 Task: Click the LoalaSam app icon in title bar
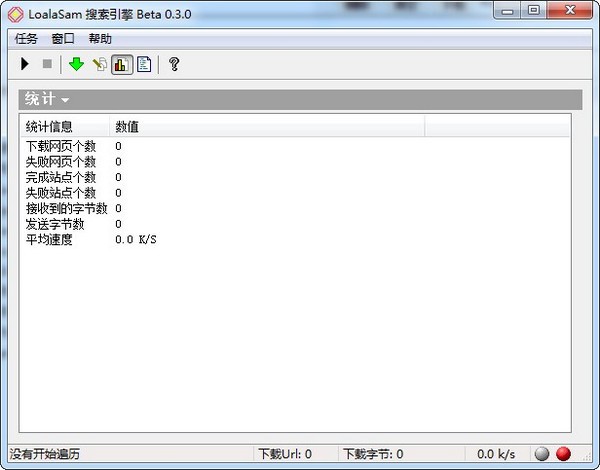pyautogui.click(x=15, y=15)
